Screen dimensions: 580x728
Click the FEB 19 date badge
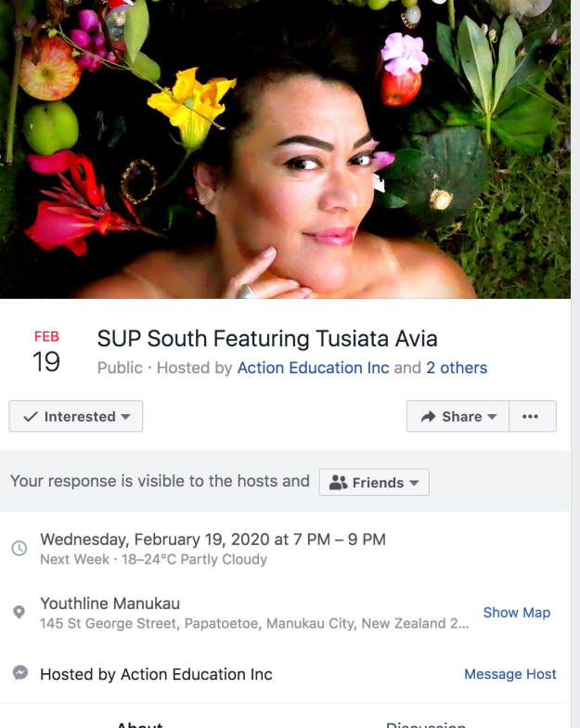pyautogui.click(x=46, y=351)
